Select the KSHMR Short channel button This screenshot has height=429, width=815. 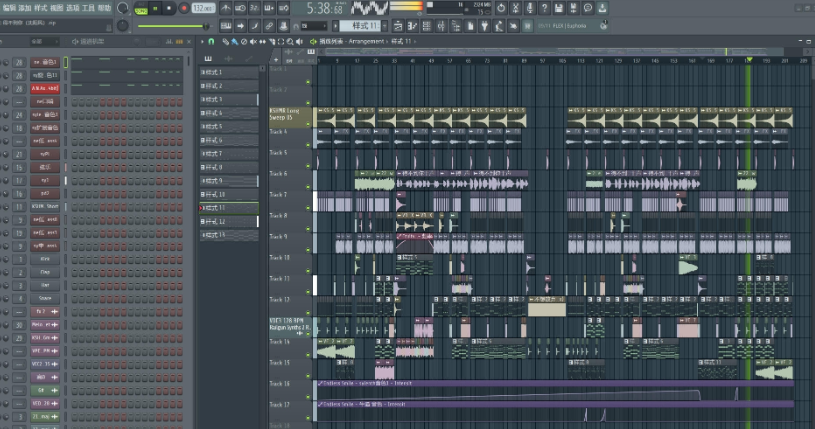[46, 206]
